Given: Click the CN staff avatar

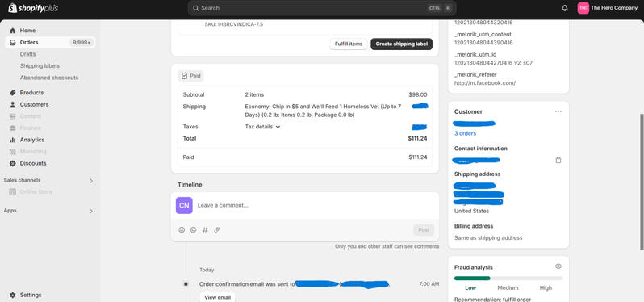Looking at the screenshot, I should [184, 205].
